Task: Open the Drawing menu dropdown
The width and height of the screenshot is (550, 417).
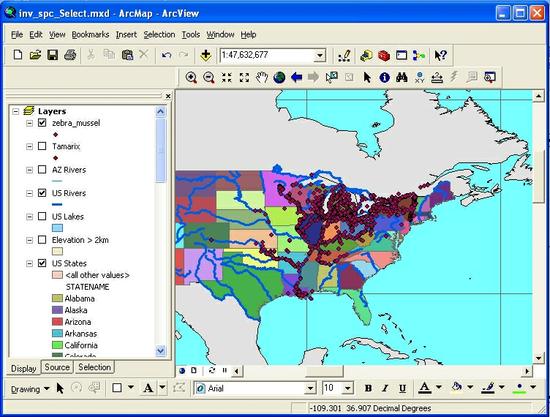Action: click(30, 389)
